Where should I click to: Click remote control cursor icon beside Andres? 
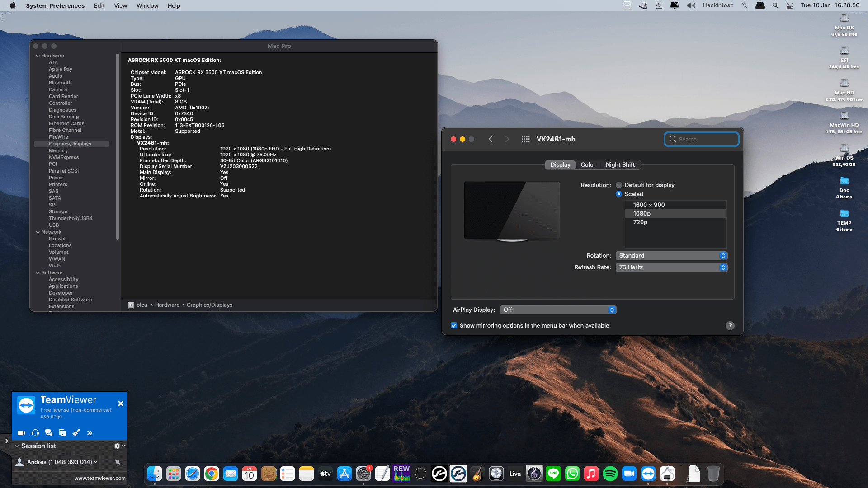point(118,462)
